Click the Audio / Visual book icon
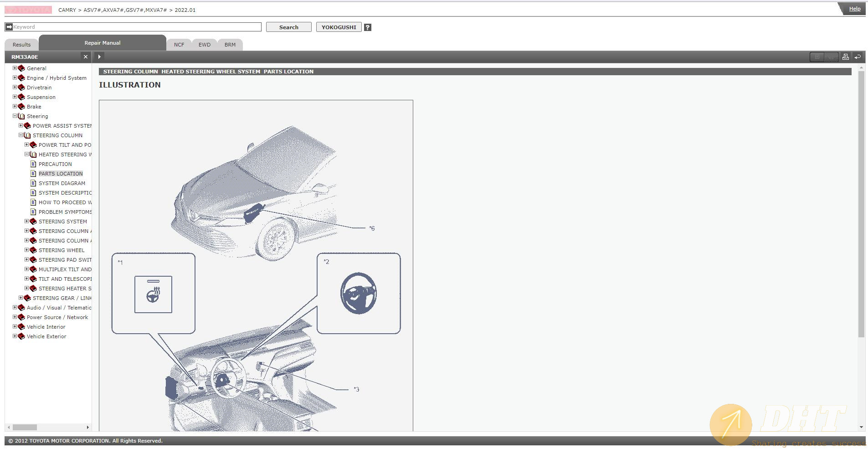This screenshot has height=449, width=868. click(21, 308)
